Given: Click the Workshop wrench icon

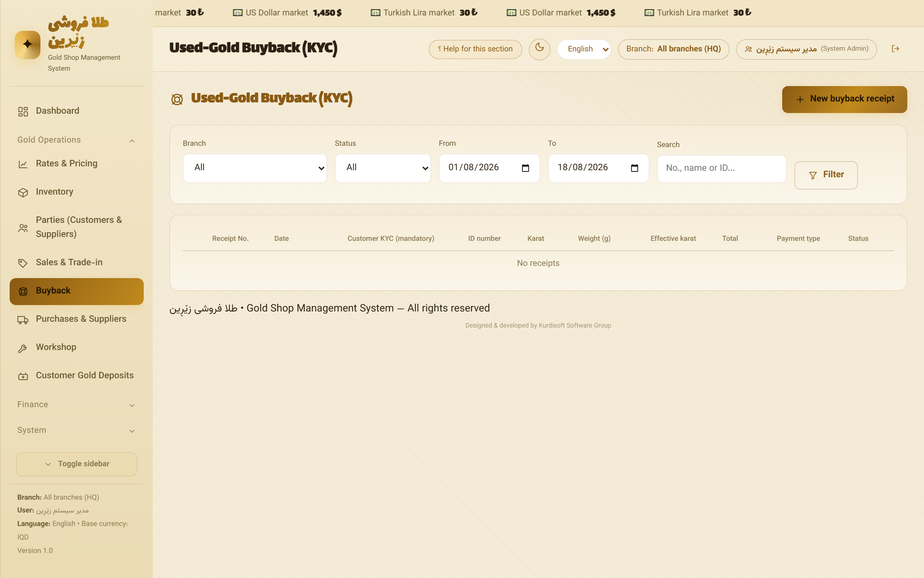Looking at the screenshot, I should coord(23,348).
